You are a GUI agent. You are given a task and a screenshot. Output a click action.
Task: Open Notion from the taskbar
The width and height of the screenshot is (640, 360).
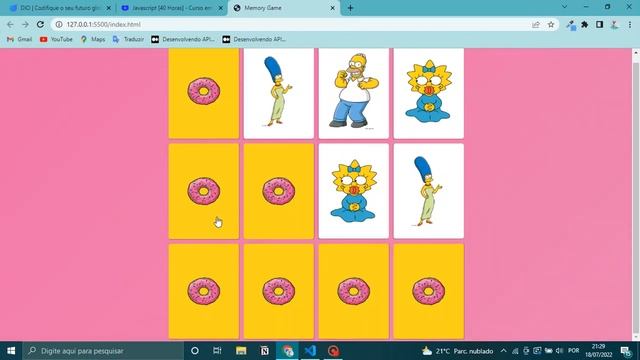[x=264, y=351]
